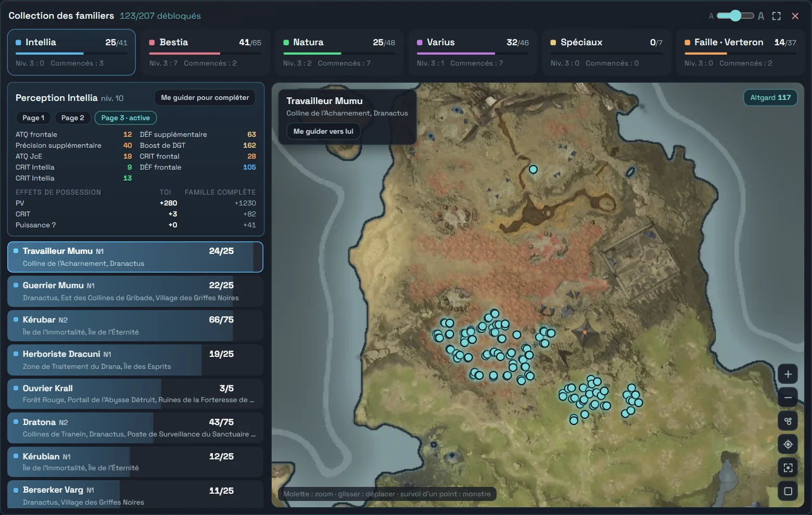Image resolution: width=812 pixels, height=515 pixels.
Task: Click Me guider vers lui button
Action: (323, 132)
